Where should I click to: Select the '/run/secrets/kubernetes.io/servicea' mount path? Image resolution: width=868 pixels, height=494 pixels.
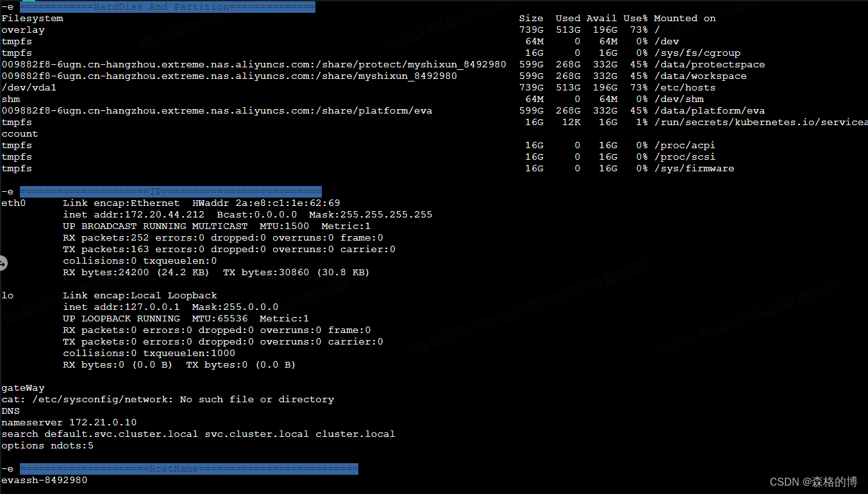click(x=761, y=123)
